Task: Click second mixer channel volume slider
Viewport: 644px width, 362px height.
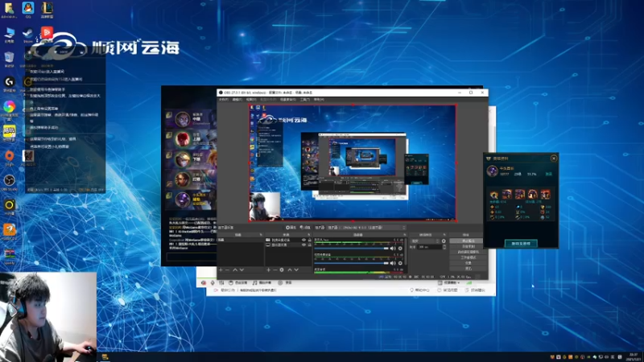Action: (x=351, y=263)
